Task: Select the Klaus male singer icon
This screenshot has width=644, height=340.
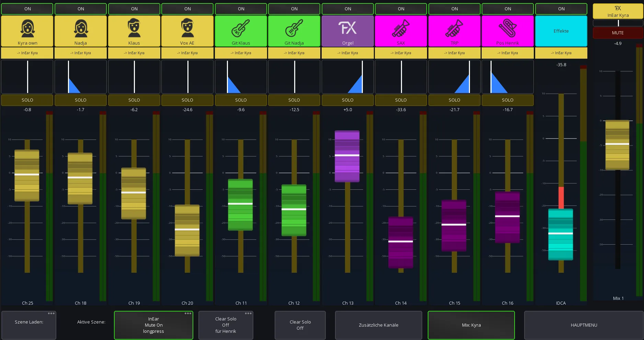Action: (x=134, y=28)
